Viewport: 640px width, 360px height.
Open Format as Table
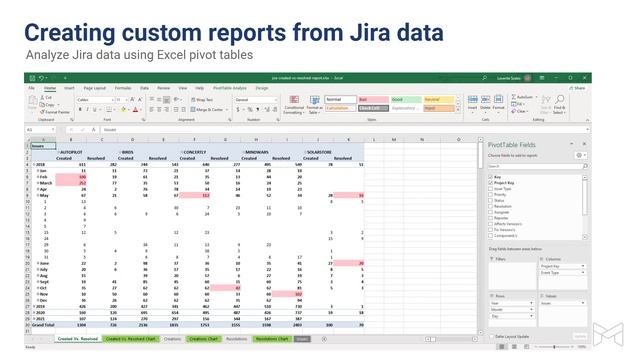pos(314,104)
